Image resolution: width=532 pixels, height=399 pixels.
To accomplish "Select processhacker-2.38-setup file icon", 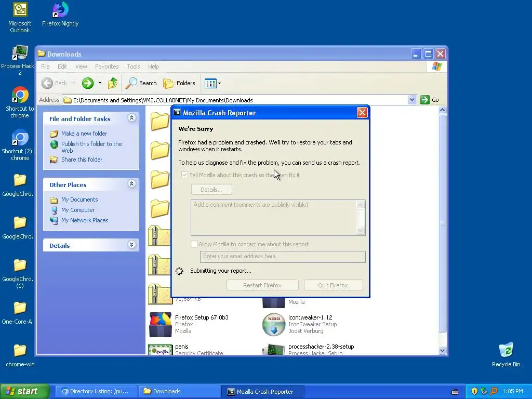I will coord(273,350).
